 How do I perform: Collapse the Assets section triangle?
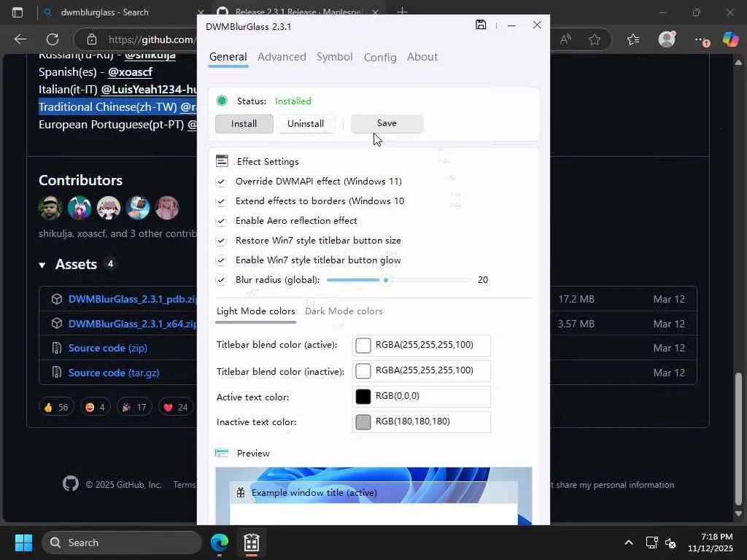[42, 265]
